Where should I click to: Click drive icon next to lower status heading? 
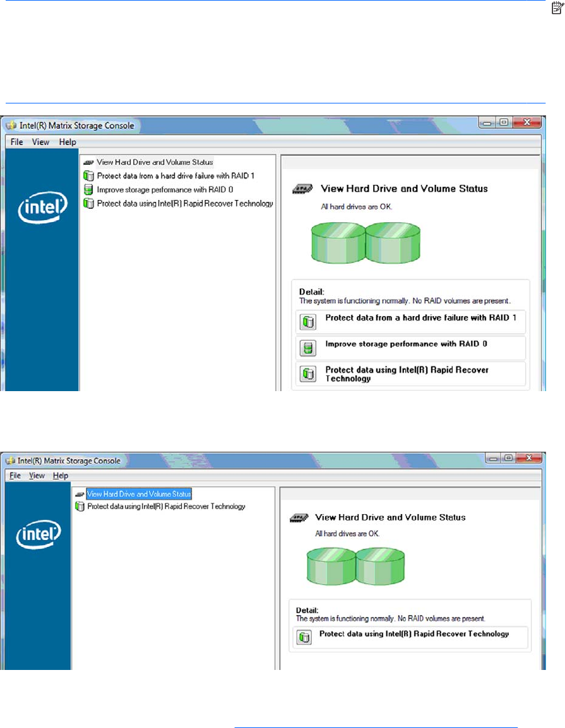(299, 518)
